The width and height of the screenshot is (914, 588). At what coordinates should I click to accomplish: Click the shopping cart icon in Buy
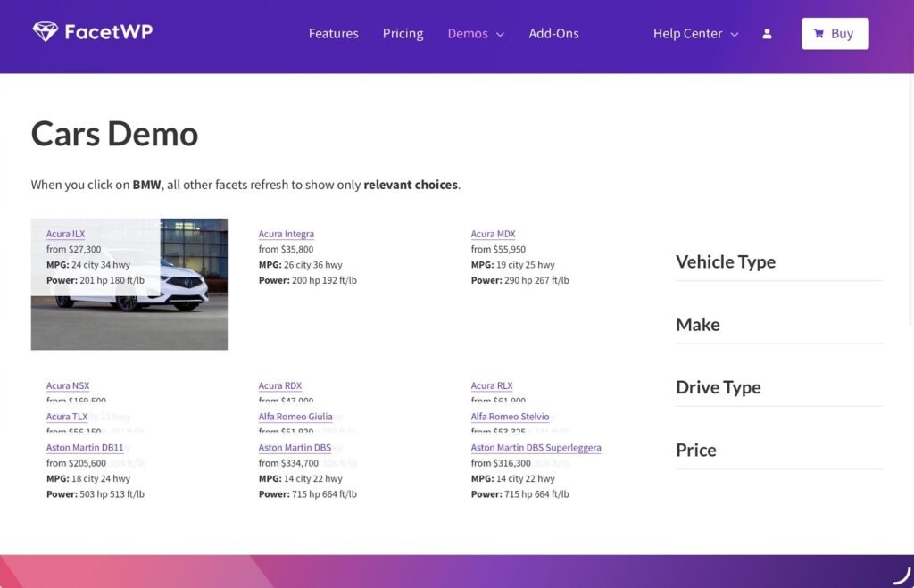pyautogui.click(x=819, y=34)
